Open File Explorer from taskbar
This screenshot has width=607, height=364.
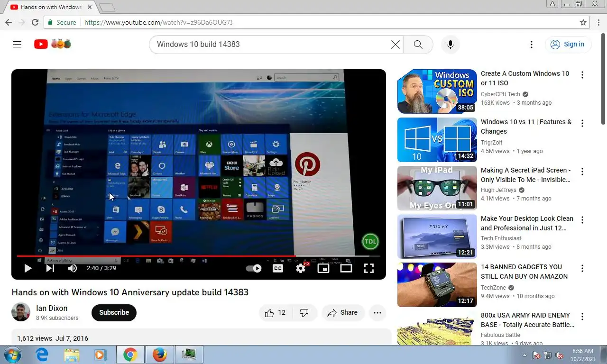tap(72, 355)
